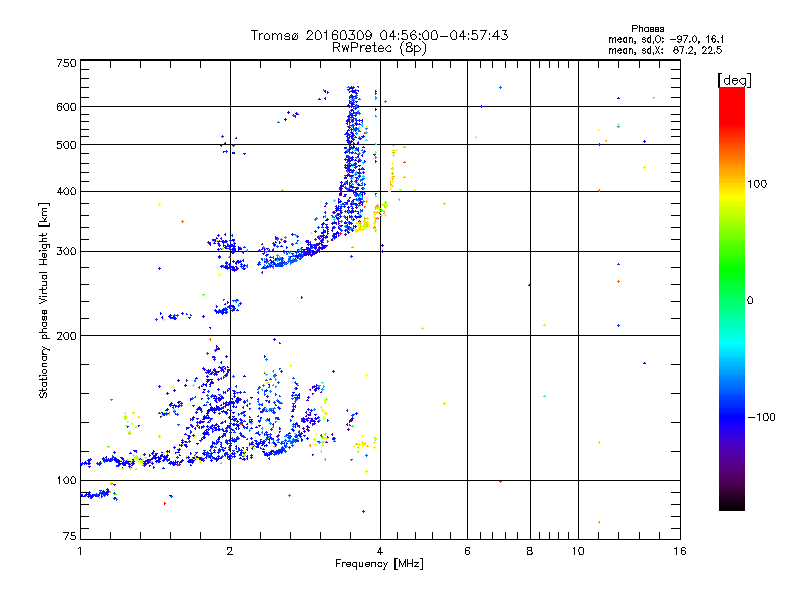800x600 pixels.
Task: Click the y-axis tick label '500'
Action: [66, 145]
